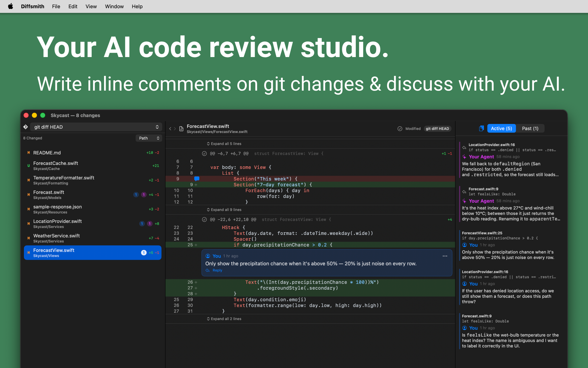Click the blue comment badge on Forecast.swift
Image resolution: width=588 pixels, height=368 pixels.
tap(136, 195)
